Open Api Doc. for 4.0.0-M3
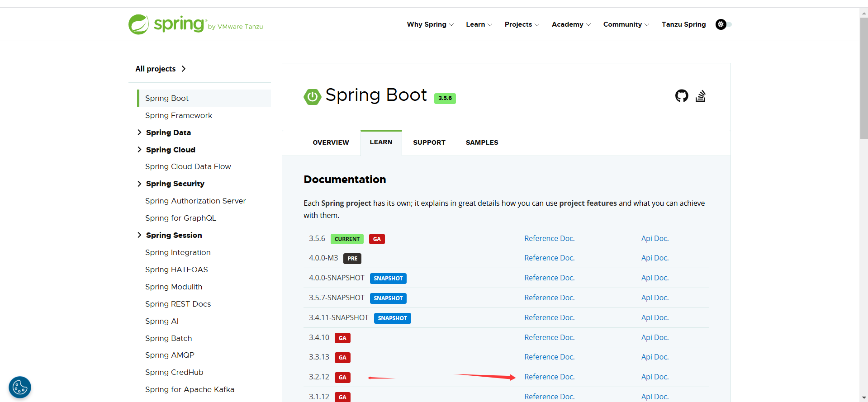Screen dimensions: 868x402 point(655,258)
